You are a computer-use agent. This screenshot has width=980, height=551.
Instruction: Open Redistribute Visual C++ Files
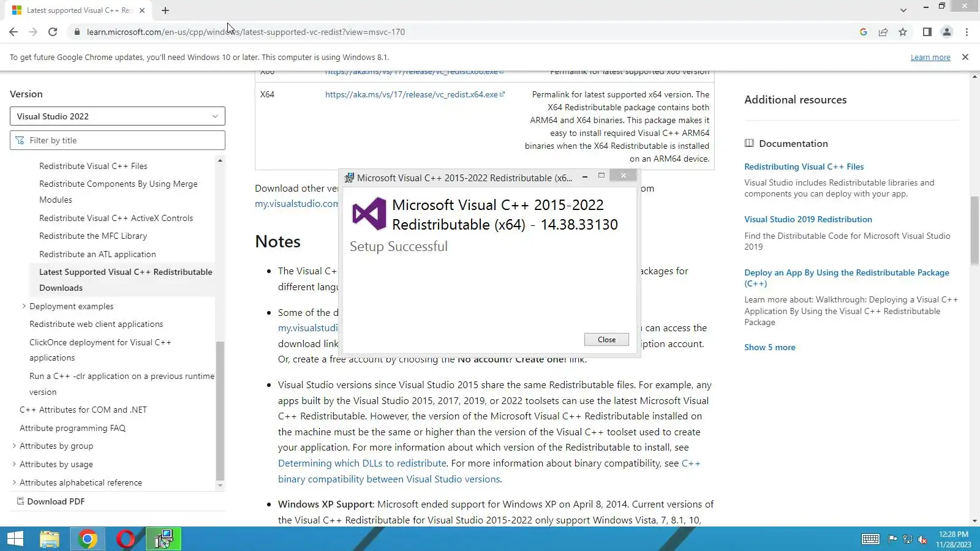pyautogui.click(x=93, y=166)
